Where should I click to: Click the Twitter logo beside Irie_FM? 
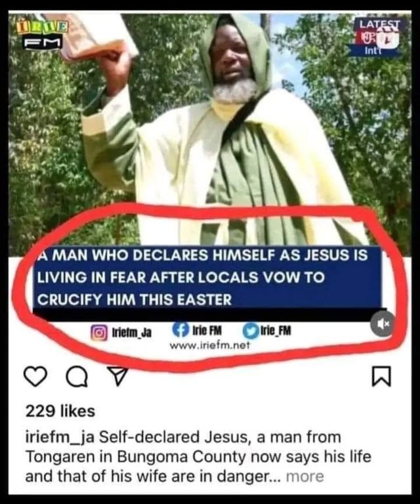[251, 331]
